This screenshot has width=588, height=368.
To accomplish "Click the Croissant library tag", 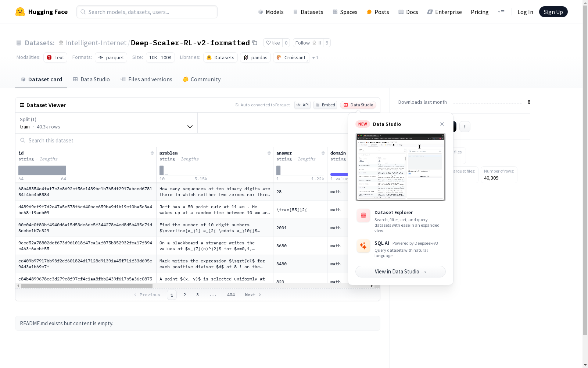I will pyautogui.click(x=291, y=57).
